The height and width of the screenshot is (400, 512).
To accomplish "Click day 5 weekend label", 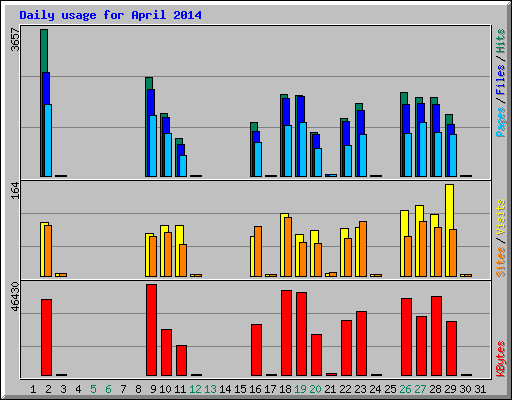I will coord(93,389).
